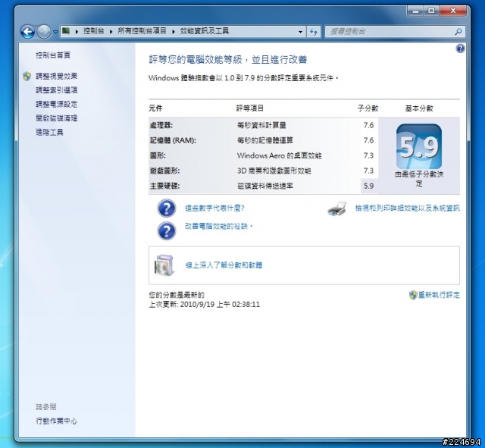This screenshot has width=485, height=448.
Task: Maximize the control panel window
Action: [431, 11]
